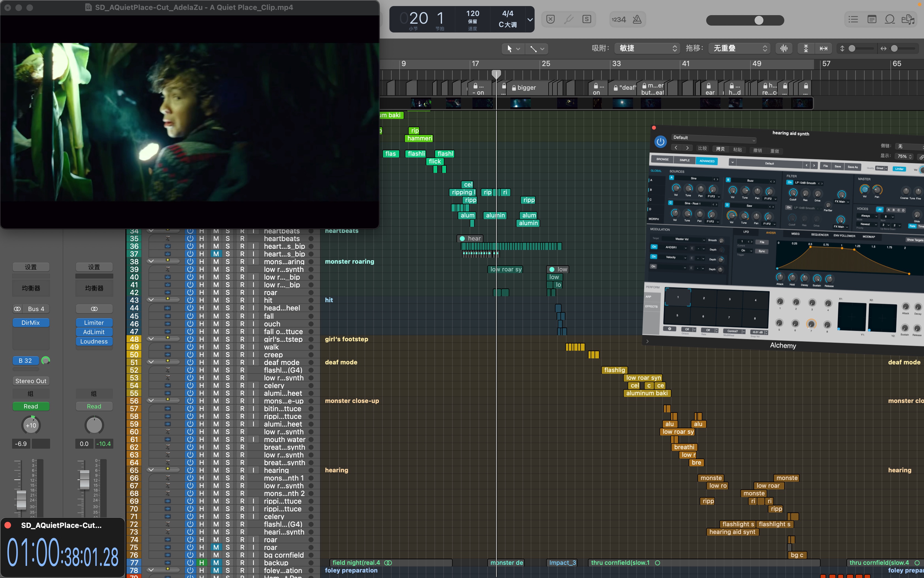The height and width of the screenshot is (578, 924).
Task: Expand the LCD display mode chevron
Action: click(530, 20)
